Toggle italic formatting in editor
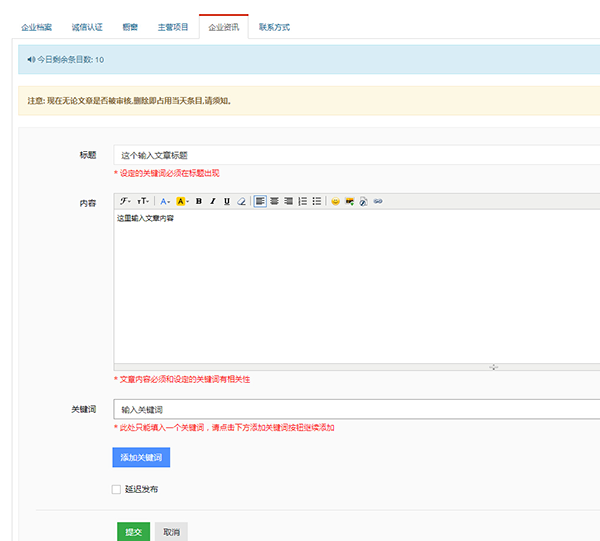Screen dimensions: 600x541 pos(213,201)
